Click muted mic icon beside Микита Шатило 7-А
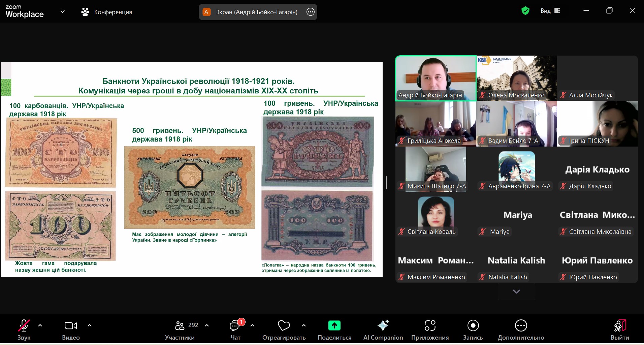Viewport: 644px width, 345px height. click(x=401, y=186)
